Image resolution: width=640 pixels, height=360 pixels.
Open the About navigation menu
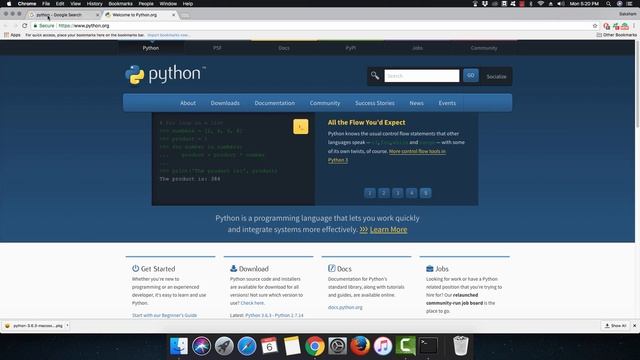point(188,103)
